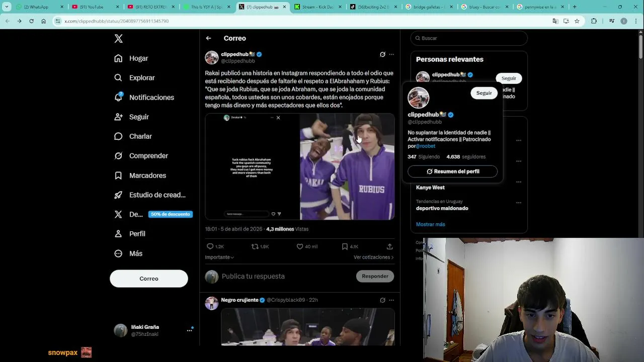The image size is (644, 362).
Task: Open Más circle icon in sidebar
Action: point(118,253)
